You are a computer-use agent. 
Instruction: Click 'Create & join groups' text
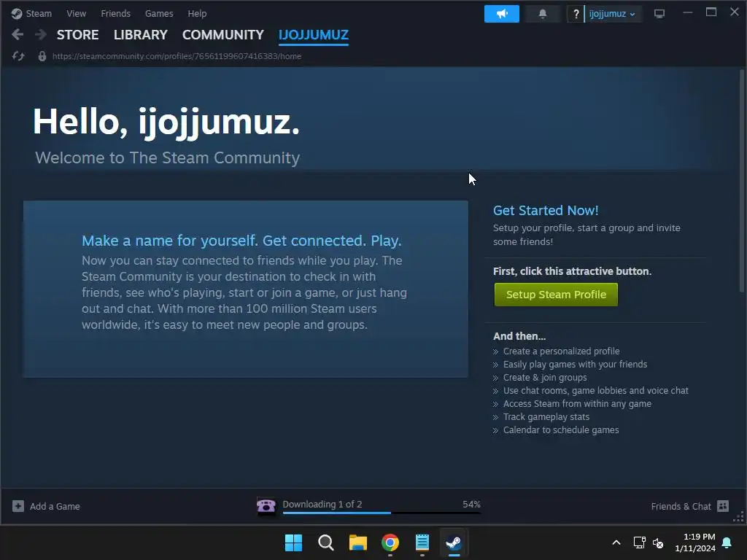[545, 377]
